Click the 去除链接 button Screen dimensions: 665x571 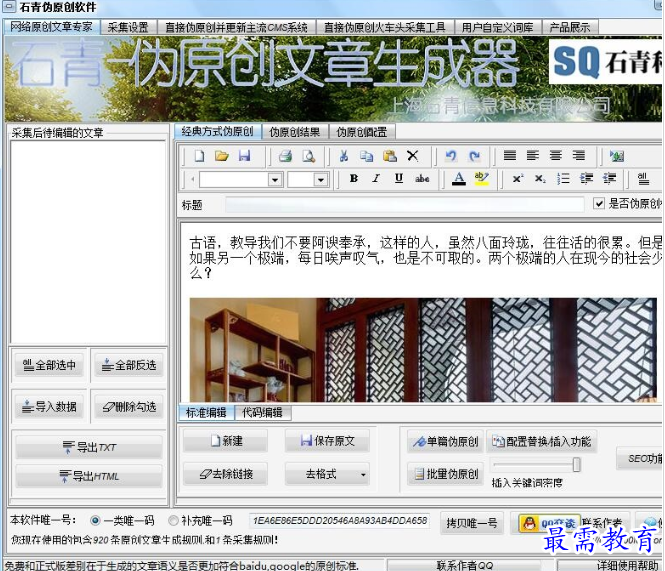(x=226, y=474)
